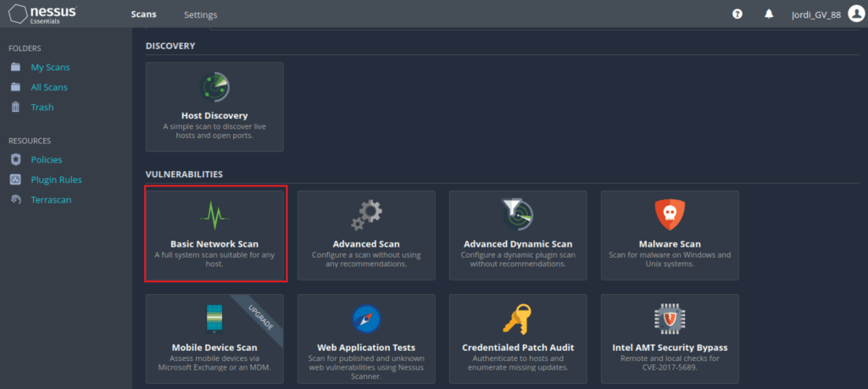Click the My Scans folder icon

point(15,68)
